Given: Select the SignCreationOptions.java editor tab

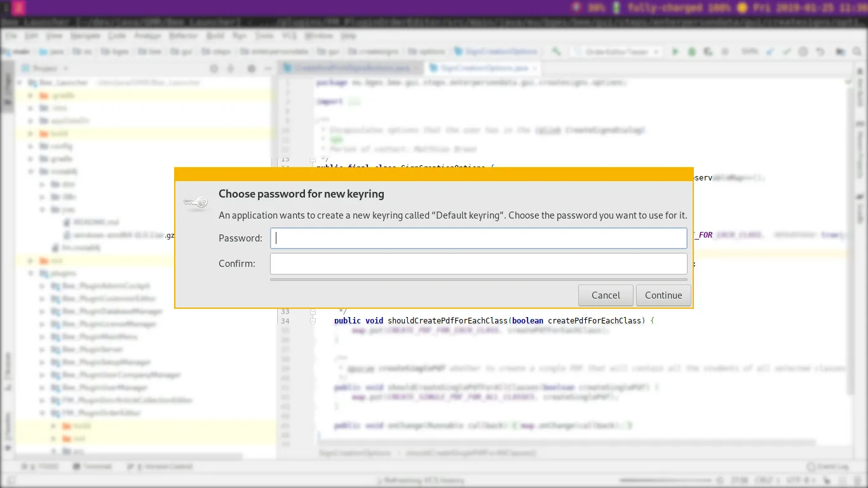Looking at the screenshot, I should 484,67.
